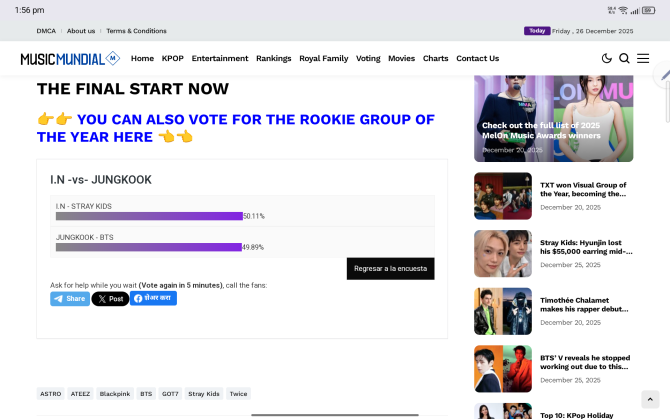Open the Terms & Conditions link
Image resolution: width=670 pixels, height=419 pixels.
pos(136,31)
